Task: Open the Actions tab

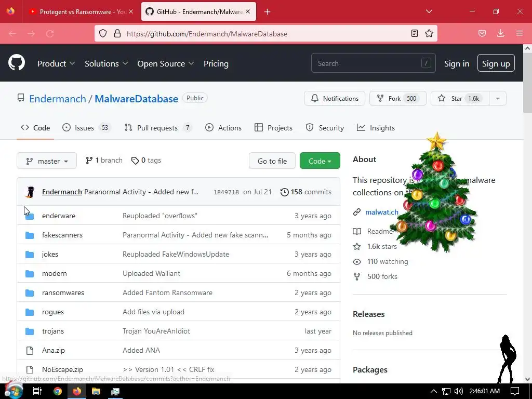Action: click(223, 128)
